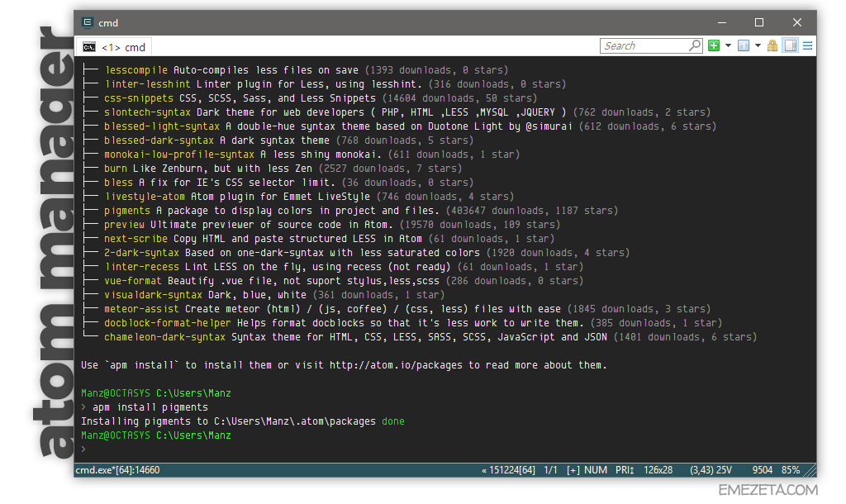
Task: Open the hamburger system menu icon
Action: (808, 46)
